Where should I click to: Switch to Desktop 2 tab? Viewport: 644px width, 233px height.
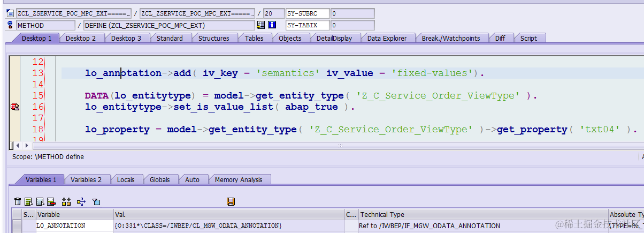[81, 38]
